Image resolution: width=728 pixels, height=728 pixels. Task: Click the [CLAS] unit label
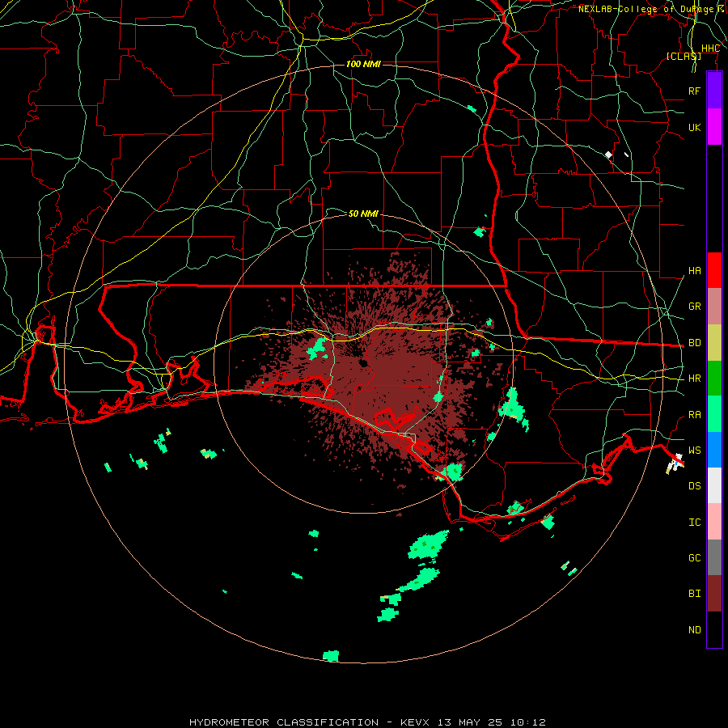point(684,56)
